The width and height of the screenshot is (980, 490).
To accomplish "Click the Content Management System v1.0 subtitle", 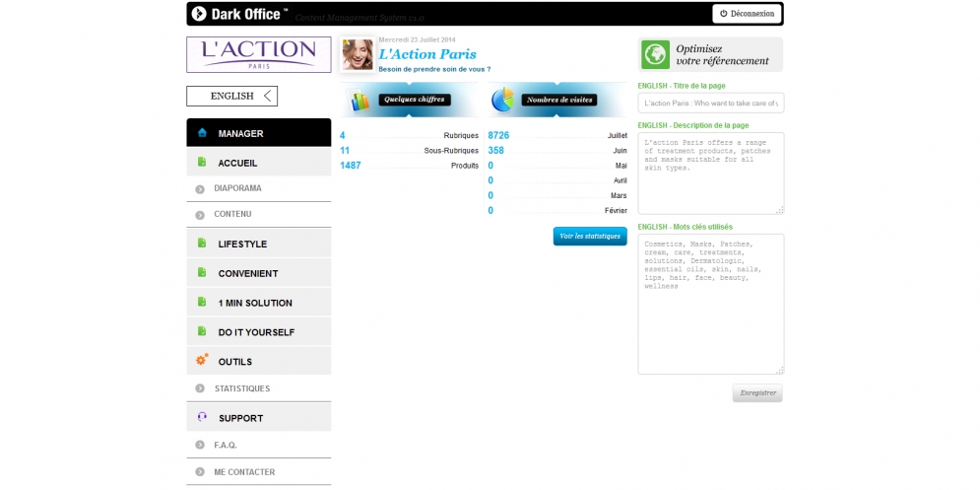I will click(359, 18).
